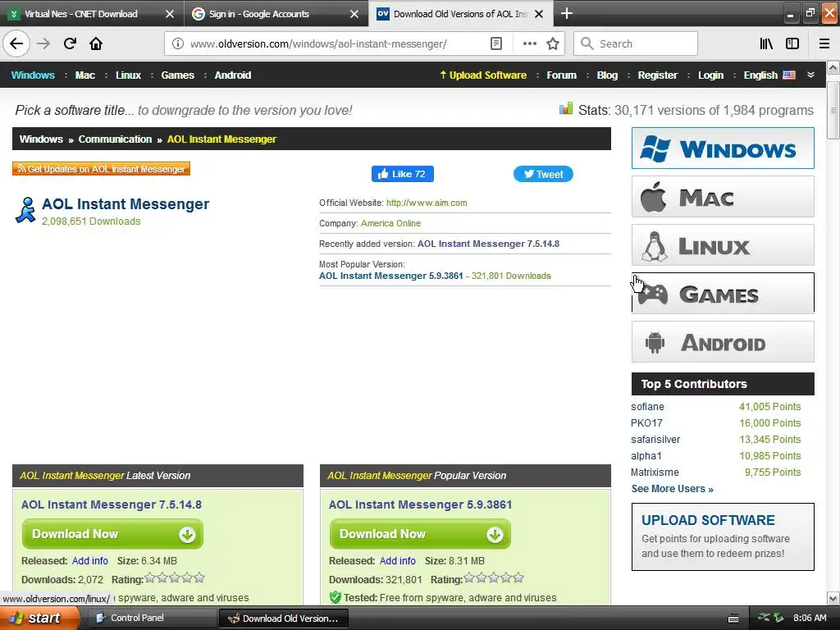This screenshot has width=840, height=630.
Task: Open recently added AOL Instant Messenger 7.5.14.8 link
Action: tap(488, 244)
